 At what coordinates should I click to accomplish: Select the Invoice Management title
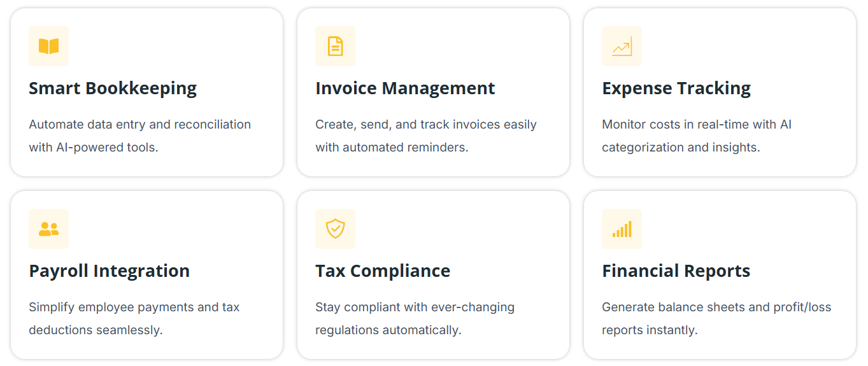405,88
